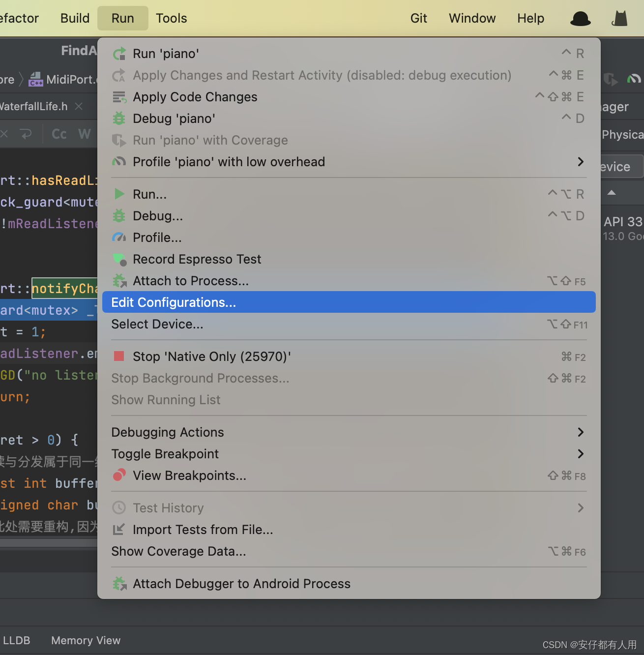Choose Show Coverage Data...
The image size is (644, 655).
[x=349, y=551]
